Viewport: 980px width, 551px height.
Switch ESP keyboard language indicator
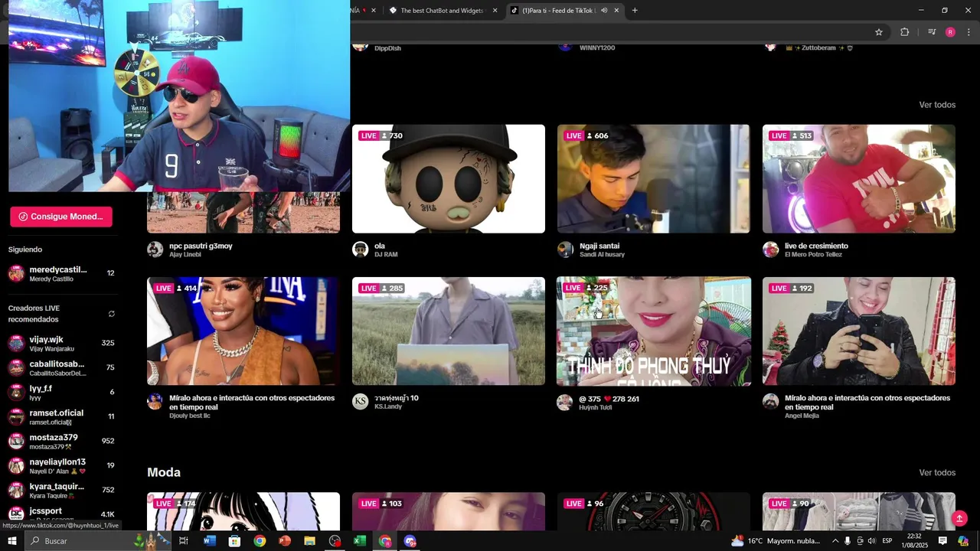pos(887,541)
